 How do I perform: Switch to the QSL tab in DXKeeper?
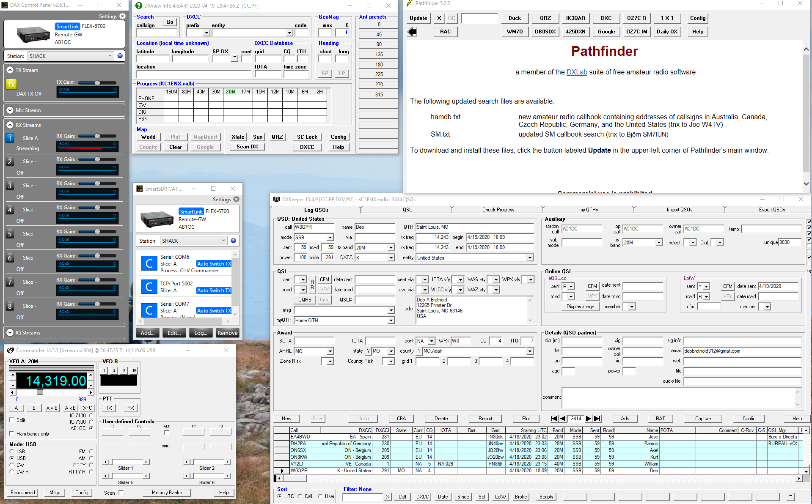pyautogui.click(x=407, y=210)
